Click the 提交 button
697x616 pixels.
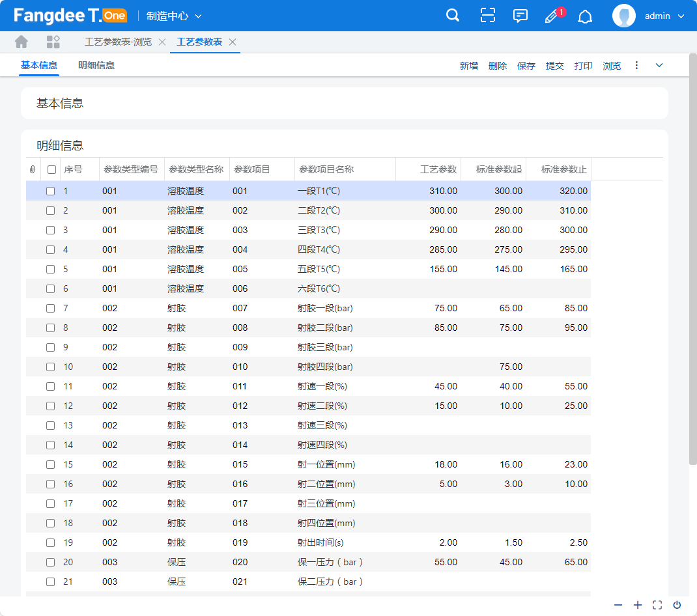tap(555, 66)
